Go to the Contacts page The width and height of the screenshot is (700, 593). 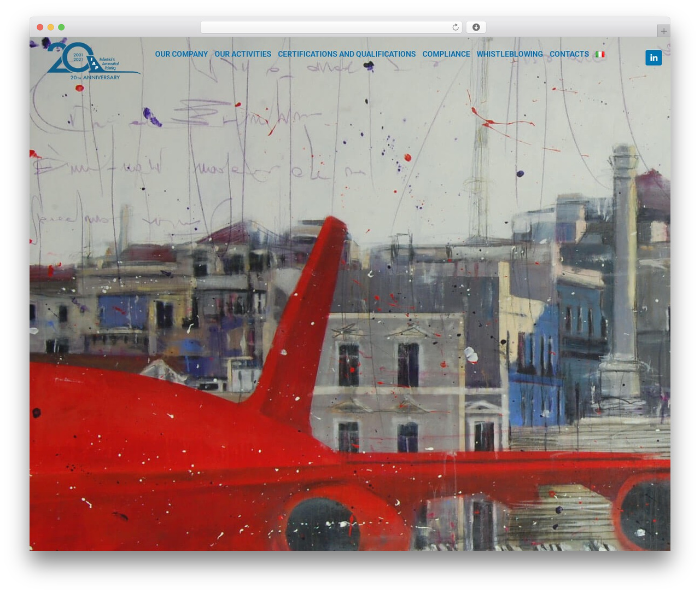(x=569, y=54)
